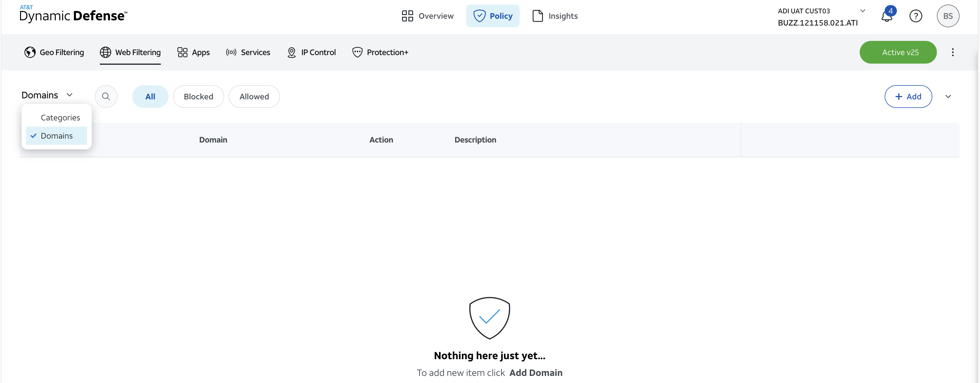980x383 pixels.
Task: Switch to the Insights tab
Action: click(554, 16)
